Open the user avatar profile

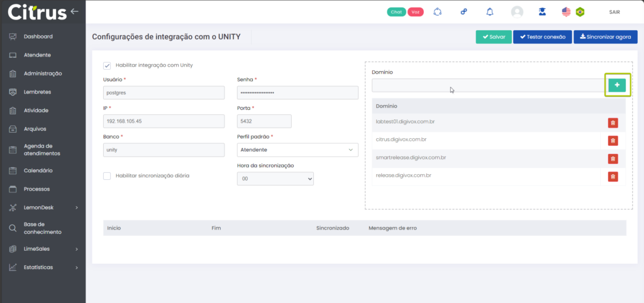(517, 12)
